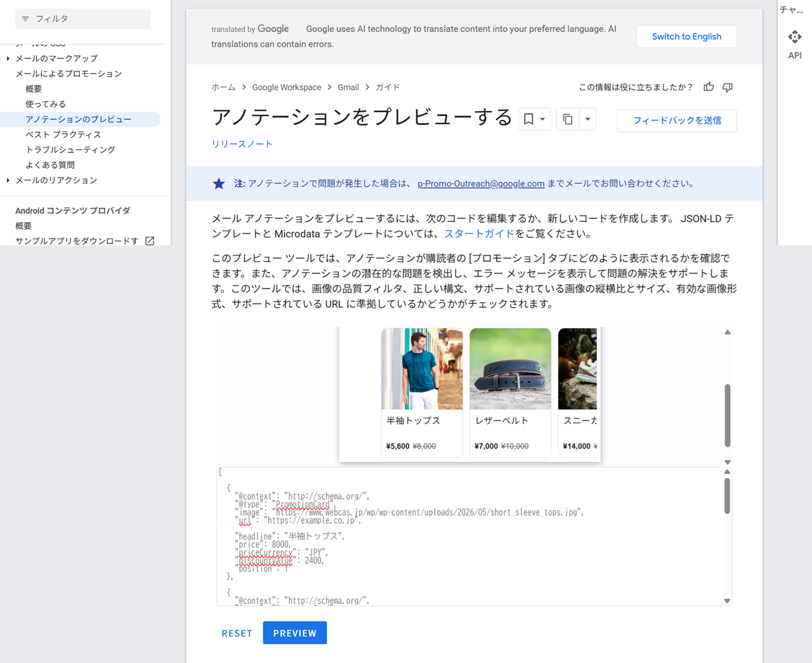
Task: Go to Gmail breadcrumb
Action: pyautogui.click(x=348, y=88)
